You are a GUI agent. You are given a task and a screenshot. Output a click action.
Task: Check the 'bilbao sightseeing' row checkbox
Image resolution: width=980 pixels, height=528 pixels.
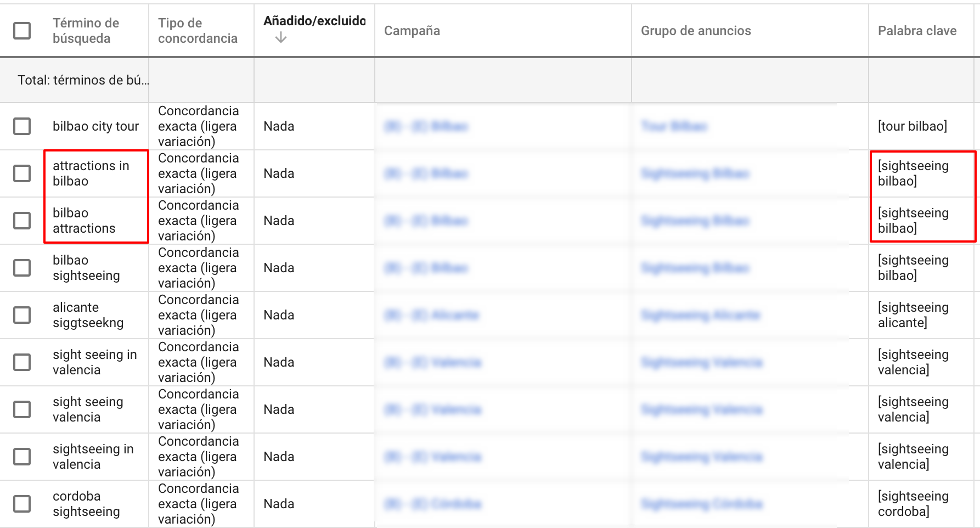click(x=22, y=268)
